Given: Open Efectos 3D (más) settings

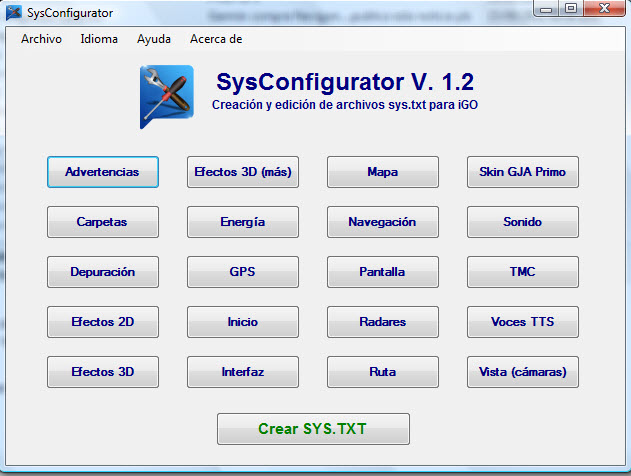Looking at the screenshot, I should 243,172.
